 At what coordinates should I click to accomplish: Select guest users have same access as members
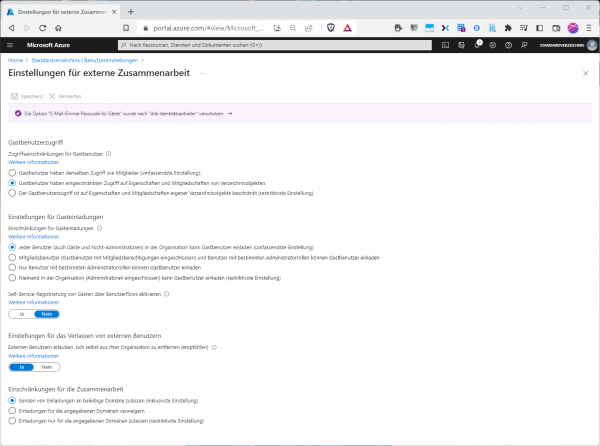12,173
